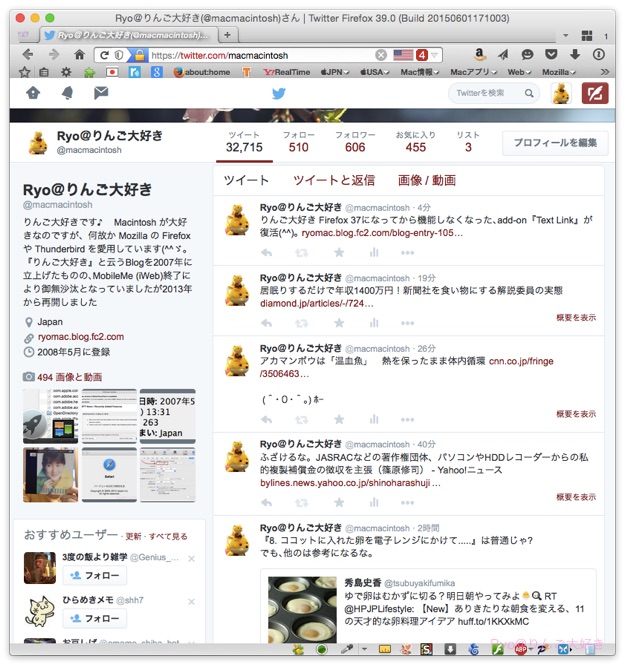Image resolution: width=625 pixels, height=665 pixels.
Task: Open the URL bar history dropdown arrow
Action: click(x=435, y=55)
